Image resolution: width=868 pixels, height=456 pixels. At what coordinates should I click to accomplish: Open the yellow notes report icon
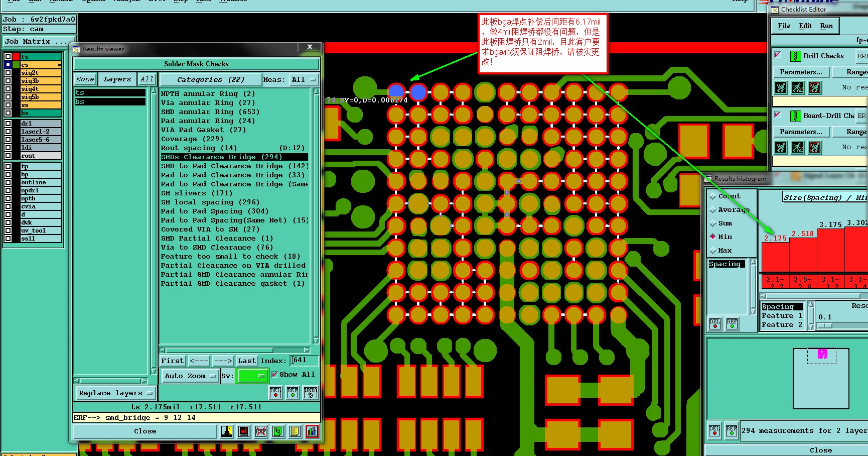coord(295,431)
